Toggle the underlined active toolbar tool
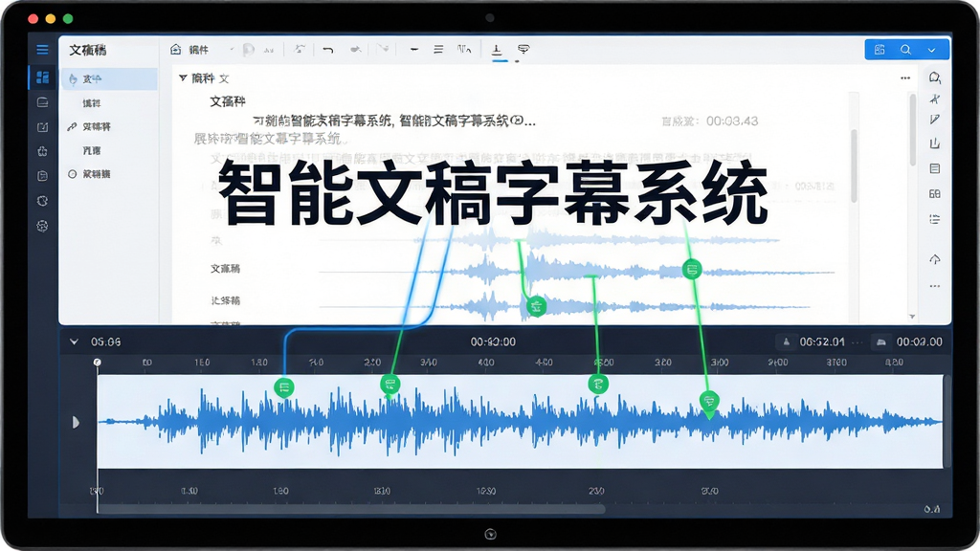The width and height of the screenshot is (980, 551). (497, 50)
